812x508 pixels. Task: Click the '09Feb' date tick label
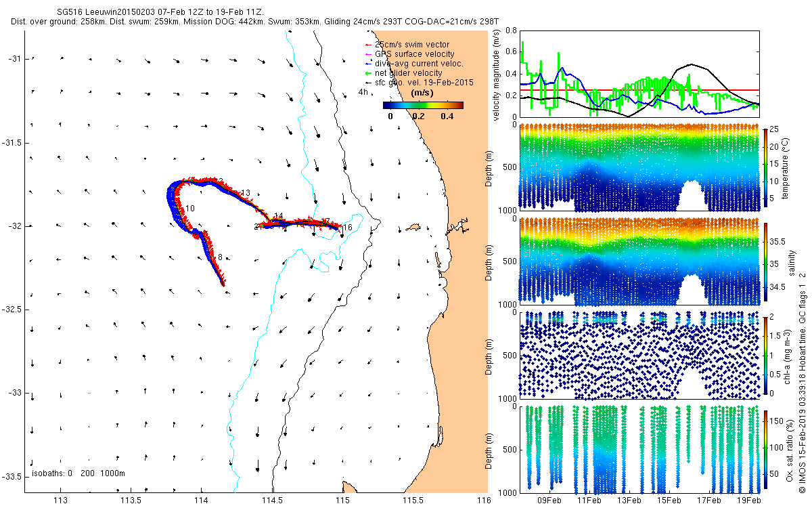pos(549,501)
